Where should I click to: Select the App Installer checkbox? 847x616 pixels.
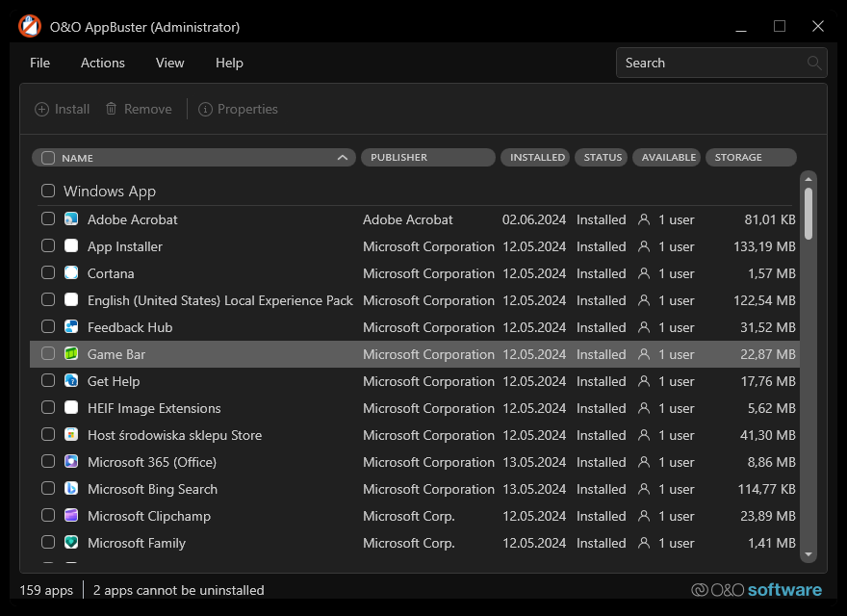pyautogui.click(x=48, y=245)
